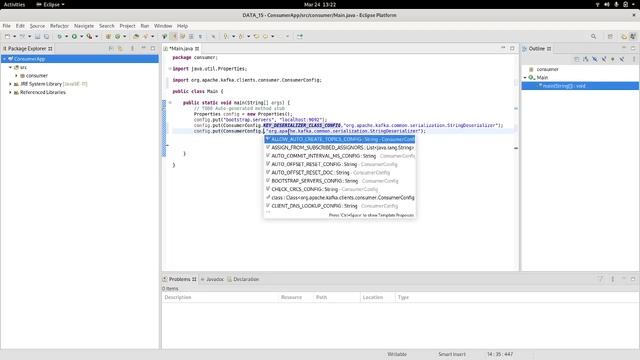The width and height of the screenshot is (640, 360).
Task: Toggle Link with Editor in Package Explorer
Action: [x=120, y=48]
